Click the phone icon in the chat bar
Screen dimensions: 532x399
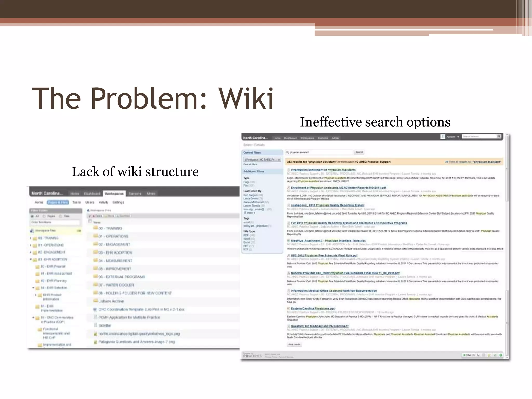(478, 355)
